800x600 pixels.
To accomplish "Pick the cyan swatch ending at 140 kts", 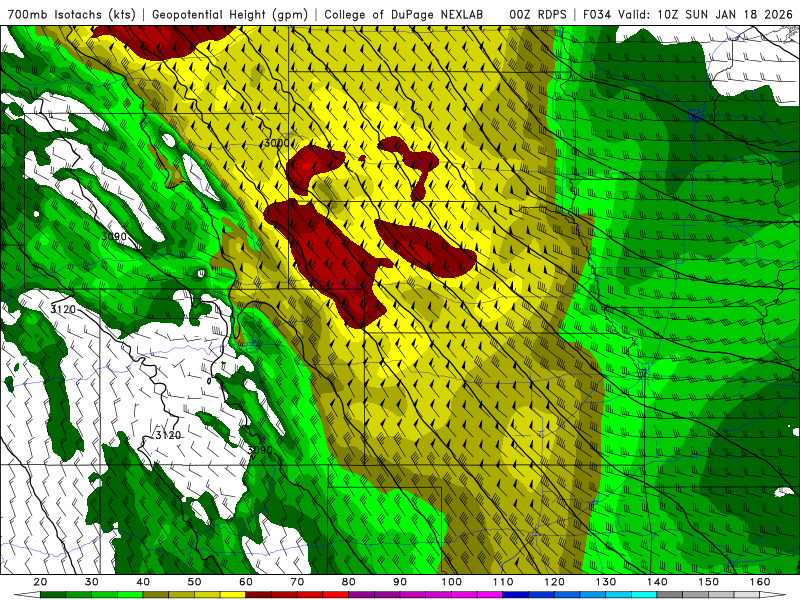I will click(x=644, y=595).
